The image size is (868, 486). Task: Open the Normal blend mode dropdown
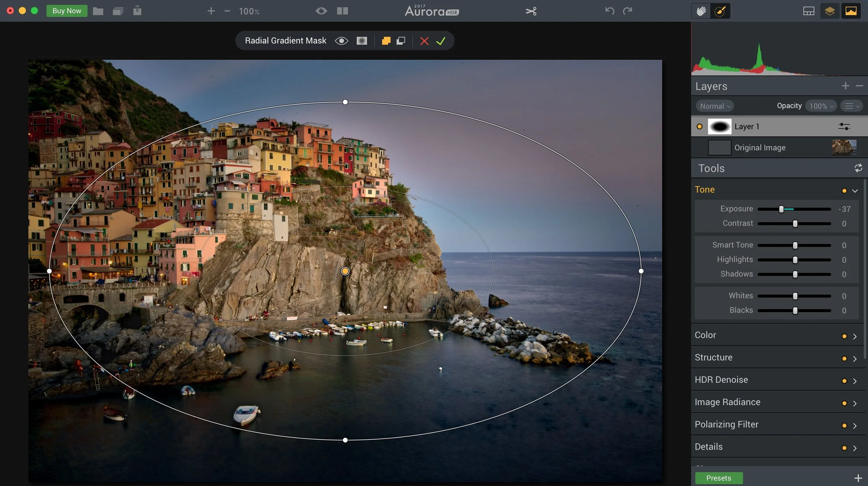point(715,106)
